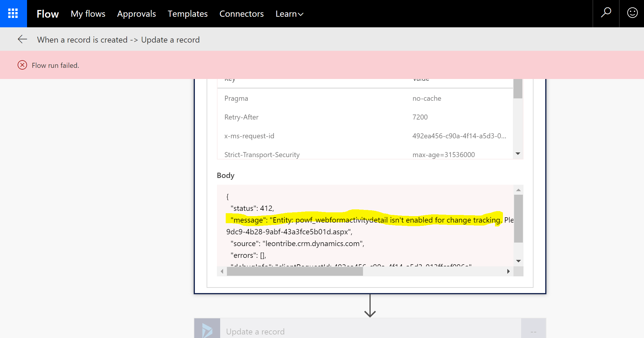Click the Dynamics icon on Update a record
Screen dimensions: 644x338
click(207, 330)
